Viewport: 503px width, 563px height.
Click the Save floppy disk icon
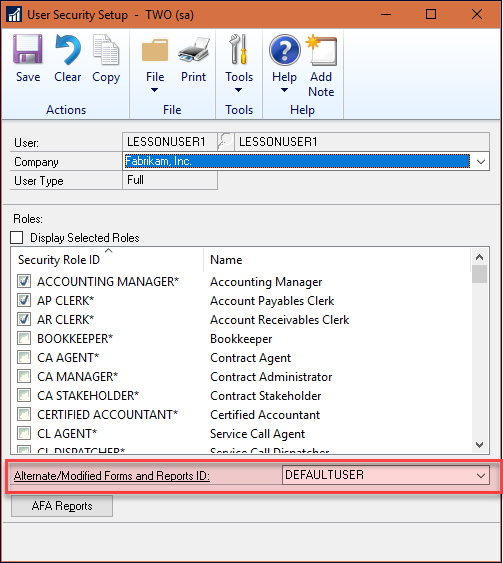point(28,49)
